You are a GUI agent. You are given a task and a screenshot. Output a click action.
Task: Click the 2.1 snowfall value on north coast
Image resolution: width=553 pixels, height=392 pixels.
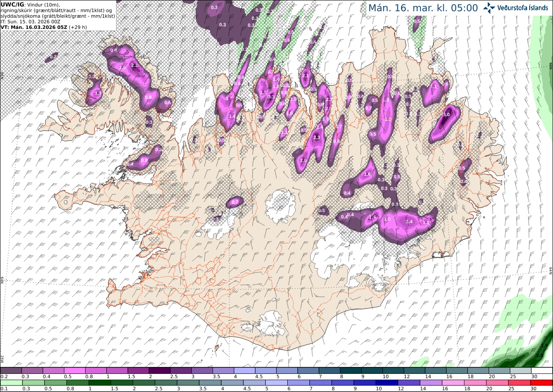305,76
